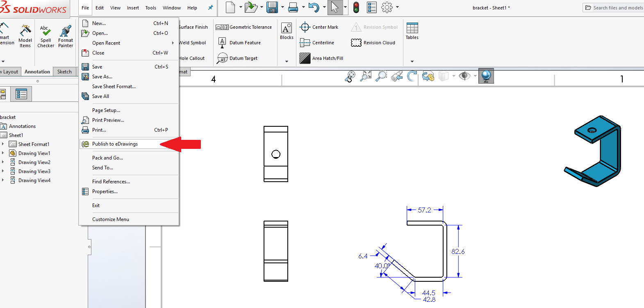Click the Save floppy disk toolbar icon
The image size is (644, 308).
click(272, 7)
